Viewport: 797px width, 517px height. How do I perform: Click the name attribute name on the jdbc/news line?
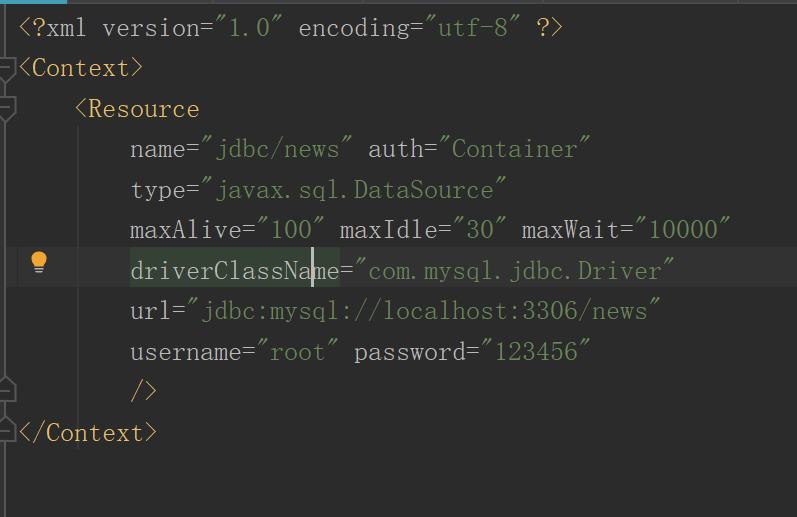[158, 149]
